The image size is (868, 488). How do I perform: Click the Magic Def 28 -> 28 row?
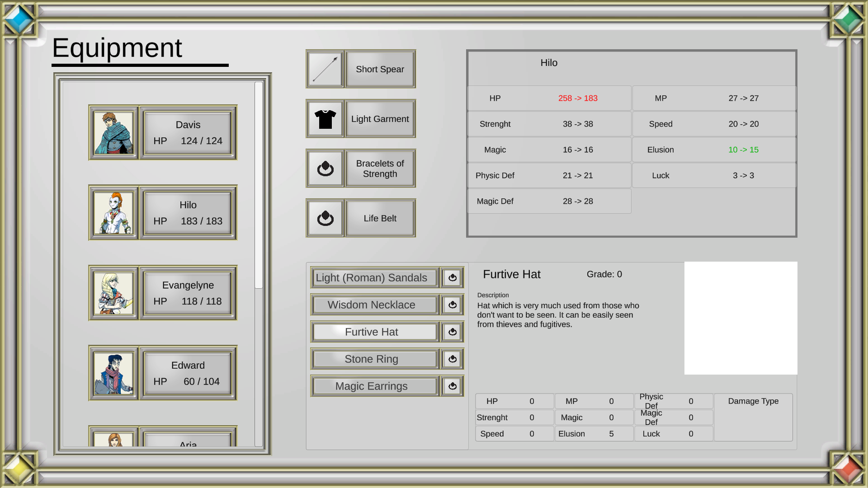tap(549, 201)
